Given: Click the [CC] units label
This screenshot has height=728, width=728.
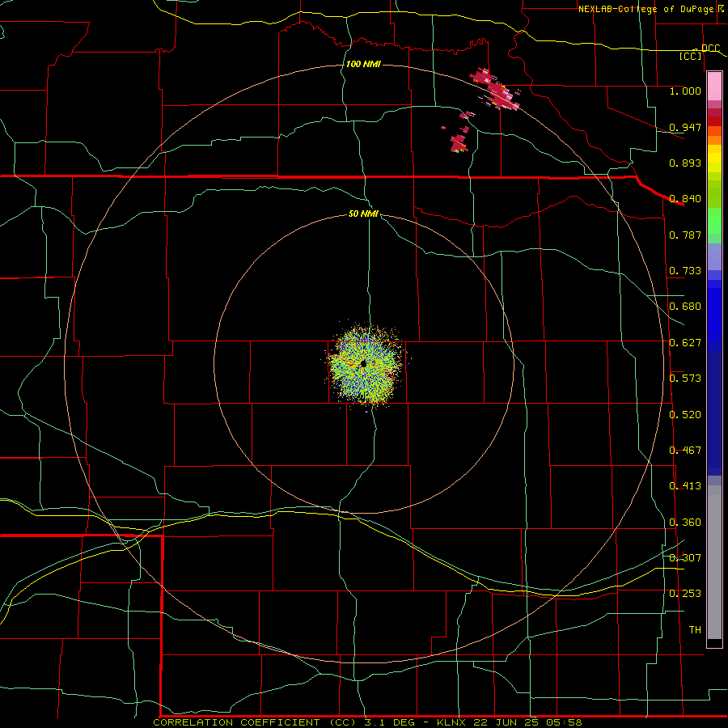Looking at the screenshot, I should (691, 56).
